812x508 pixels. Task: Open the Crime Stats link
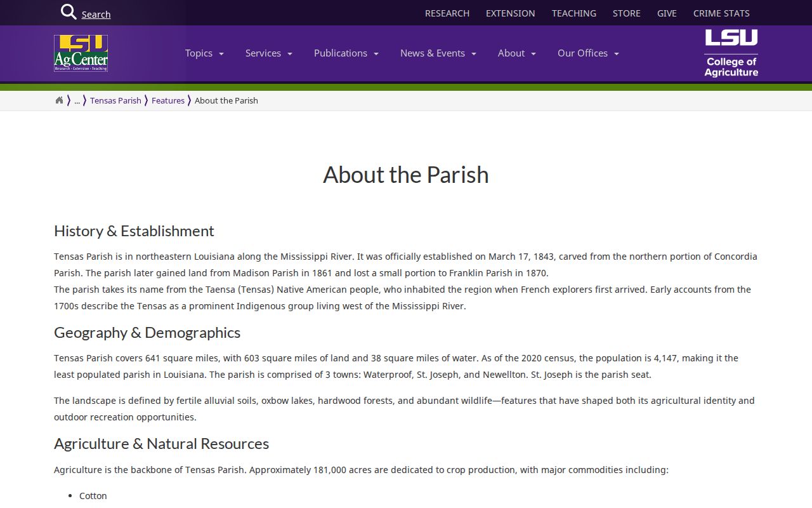point(721,13)
